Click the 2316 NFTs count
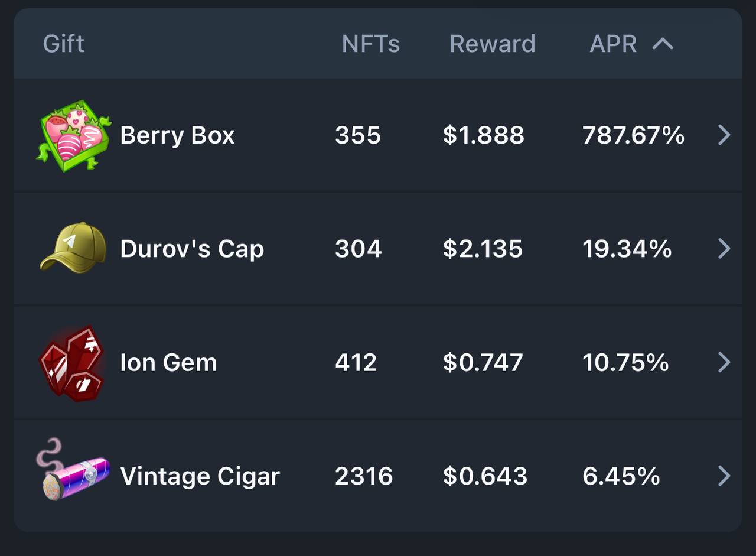 tap(364, 476)
